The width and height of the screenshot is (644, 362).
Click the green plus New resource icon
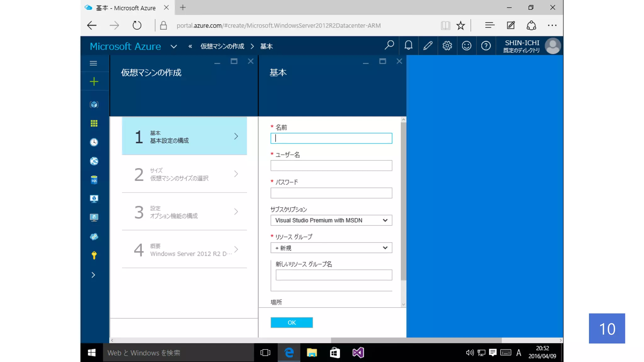(94, 82)
